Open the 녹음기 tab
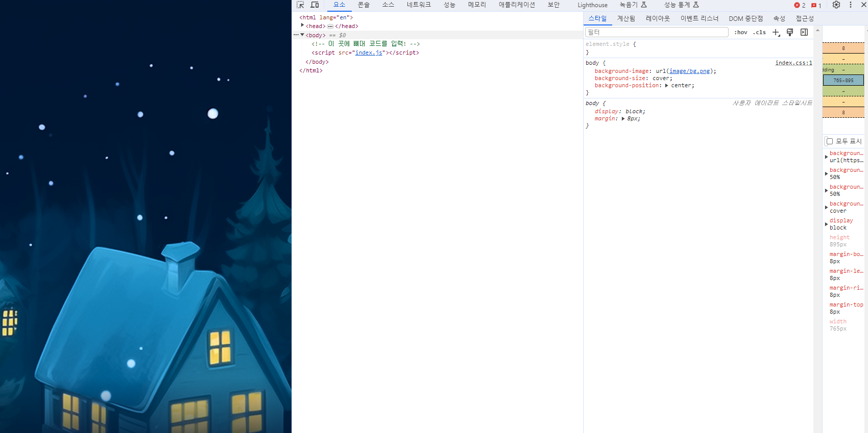 click(x=633, y=5)
